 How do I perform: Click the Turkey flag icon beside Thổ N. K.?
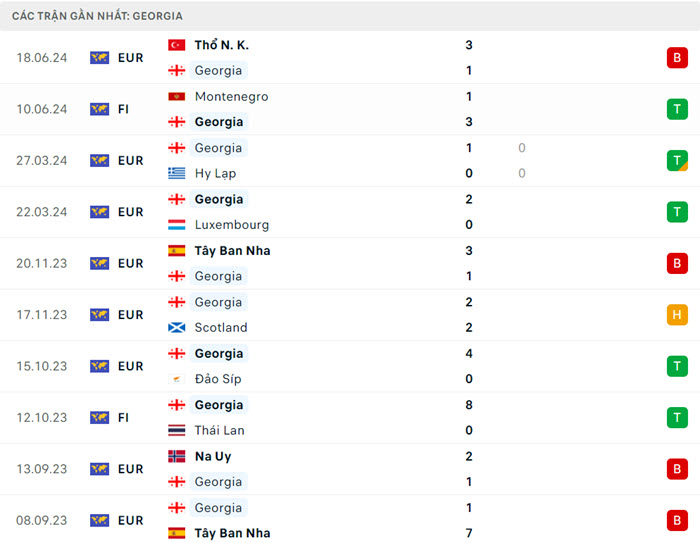[x=176, y=45]
